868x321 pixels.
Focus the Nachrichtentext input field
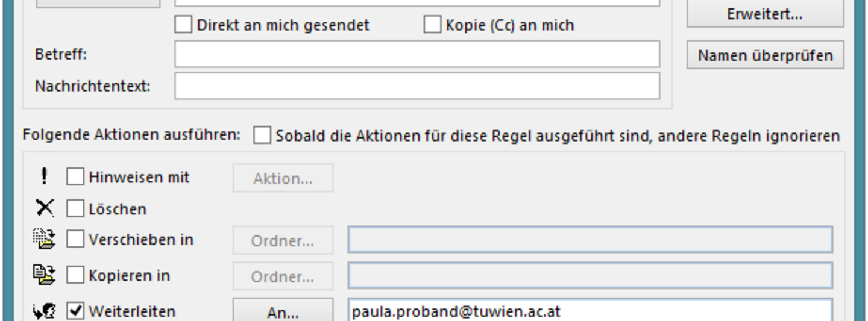pyautogui.click(x=417, y=86)
